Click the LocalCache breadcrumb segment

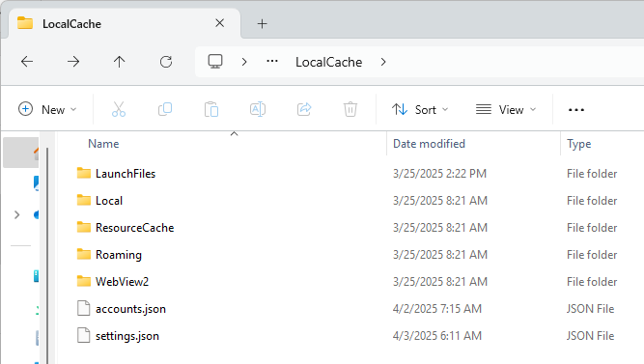coord(328,62)
